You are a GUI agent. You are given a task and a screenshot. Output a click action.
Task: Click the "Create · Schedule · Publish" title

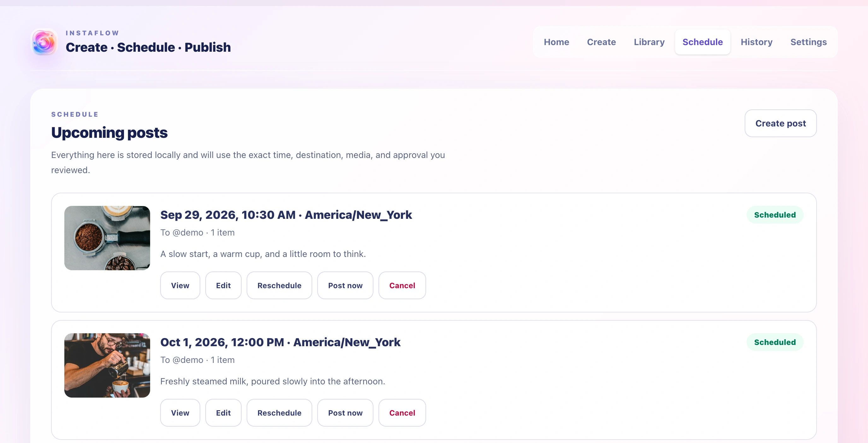pyautogui.click(x=148, y=48)
